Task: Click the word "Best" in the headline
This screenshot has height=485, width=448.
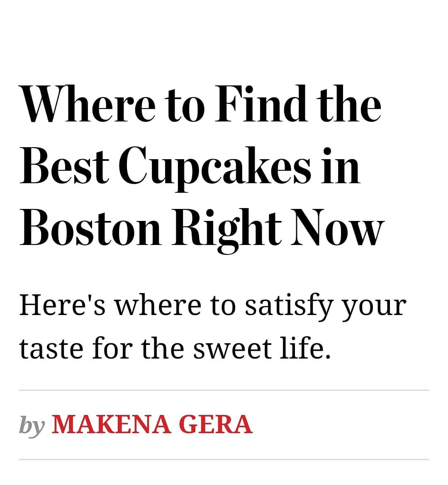Action: 64,167
